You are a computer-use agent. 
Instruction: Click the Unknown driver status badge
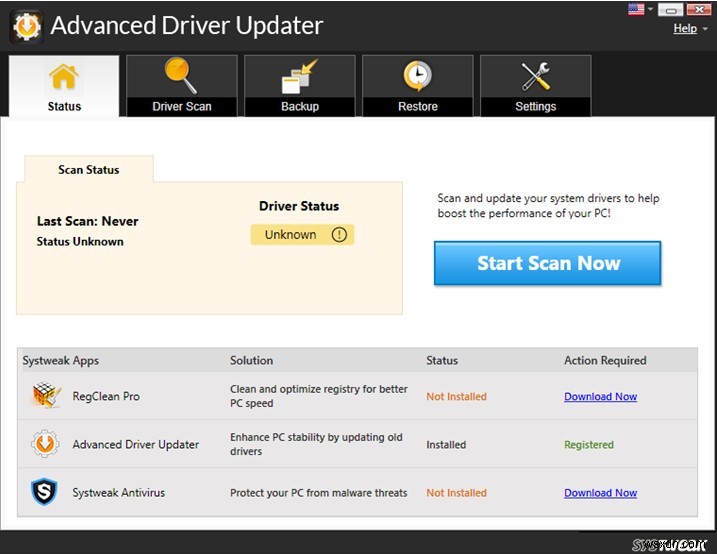click(302, 234)
